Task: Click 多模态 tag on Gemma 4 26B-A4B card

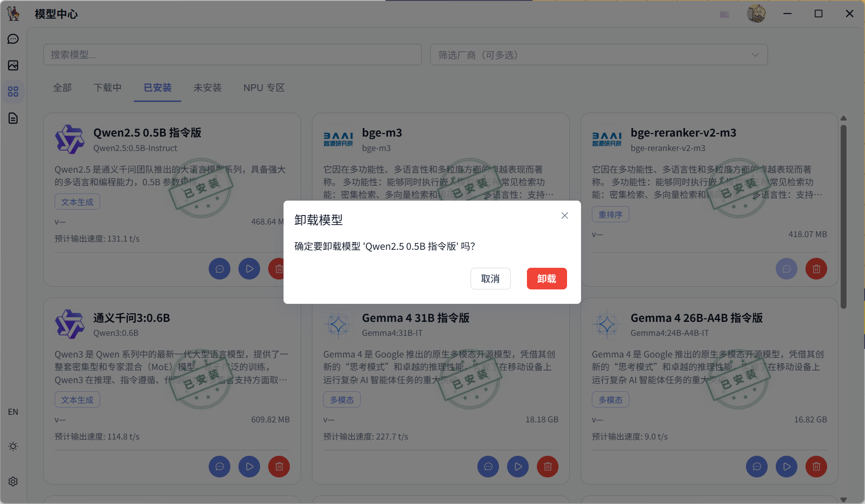Action: (x=610, y=400)
